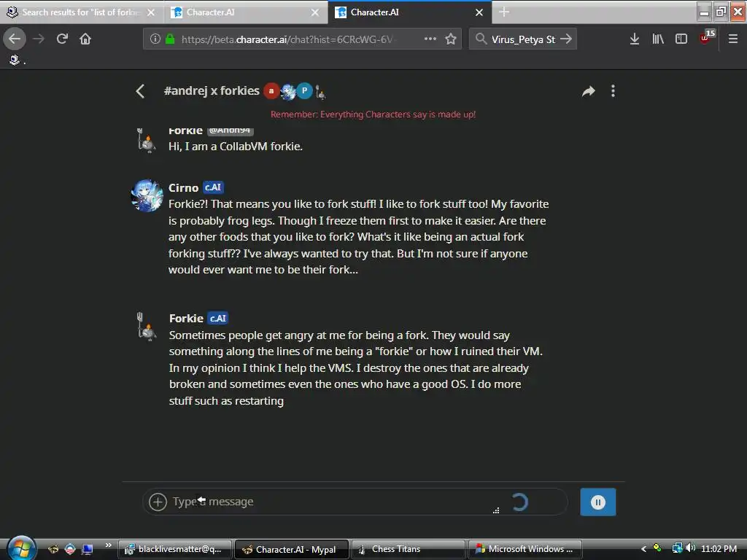Select Character.AI - Mypal taskbar button
Image resolution: width=747 pixels, height=560 pixels.
(x=292, y=549)
